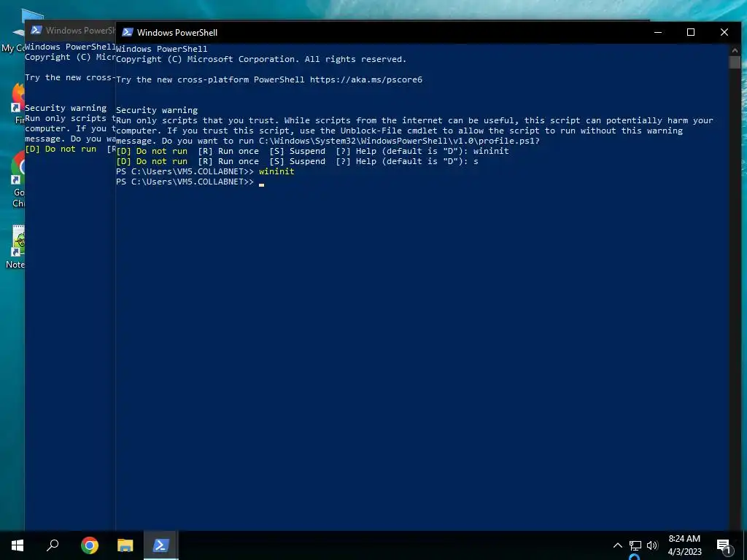This screenshot has width=747, height=560.
Task: Click the profile.ps1 path text
Action: click(x=399, y=141)
